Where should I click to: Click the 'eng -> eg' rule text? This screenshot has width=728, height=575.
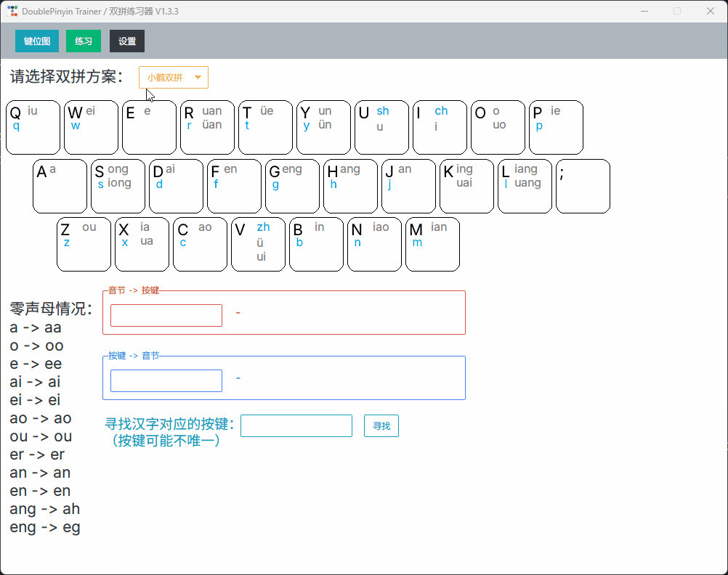click(45, 528)
